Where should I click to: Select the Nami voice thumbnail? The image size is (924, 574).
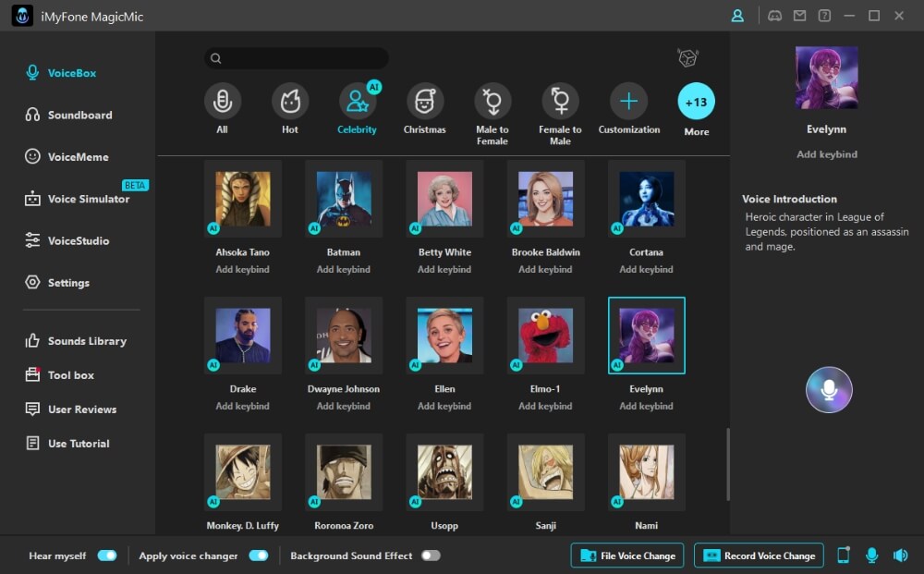[647, 472]
